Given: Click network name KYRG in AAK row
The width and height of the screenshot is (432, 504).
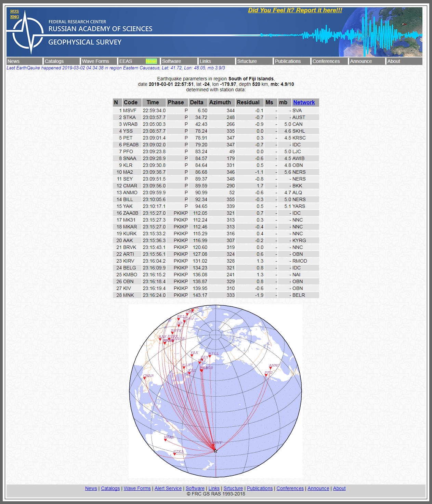Looking at the screenshot, I should point(299,240).
